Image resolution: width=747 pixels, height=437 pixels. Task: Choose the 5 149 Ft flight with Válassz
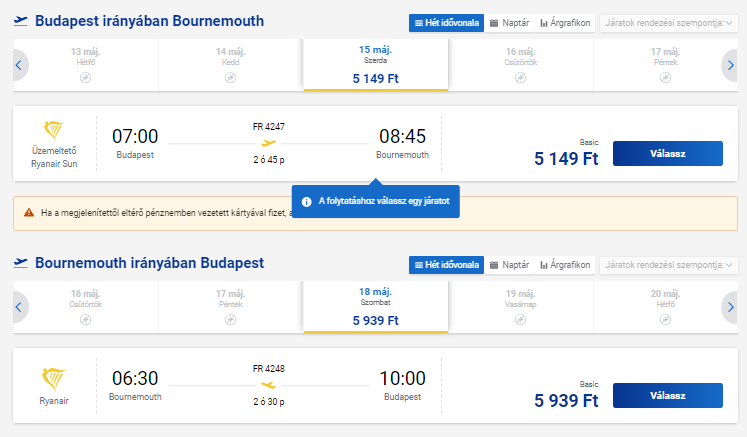[x=667, y=153]
